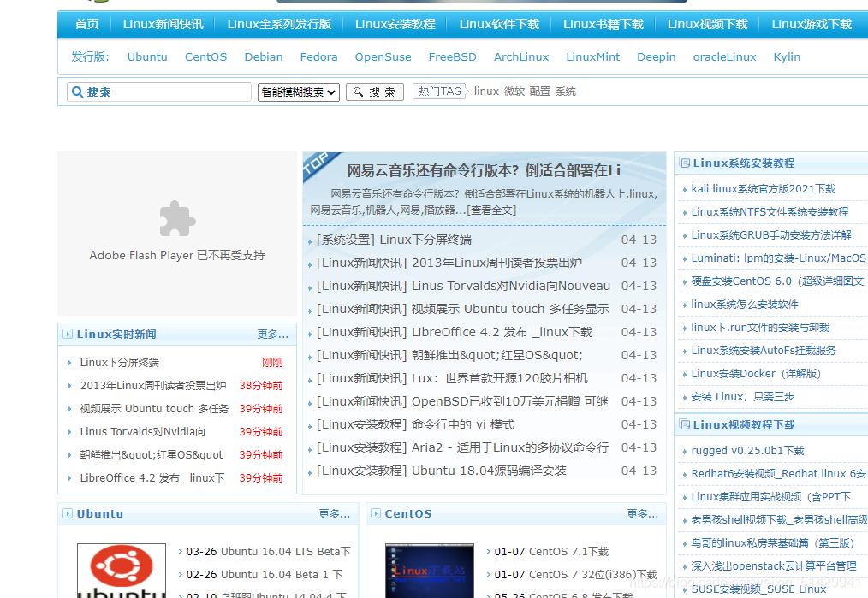Open 01-07 CentOS 7 32位(i386)下载 entry

(x=576, y=575)
